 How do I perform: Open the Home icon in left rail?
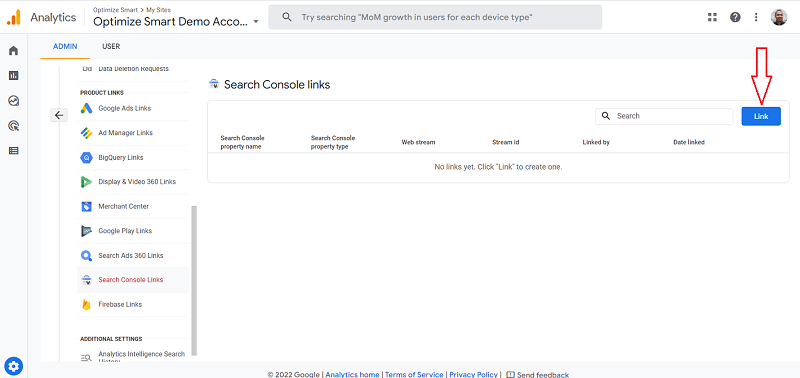[14, 51]
